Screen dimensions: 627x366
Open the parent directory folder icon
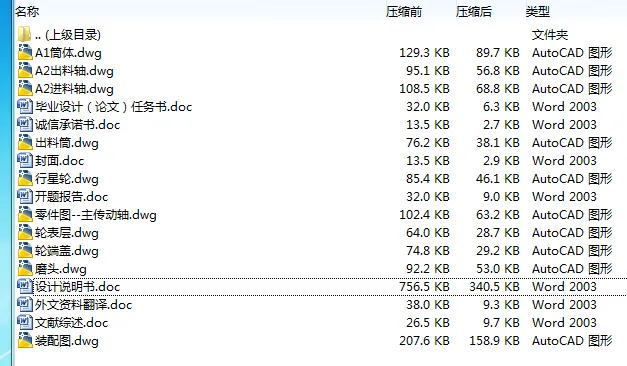tap(24, 34)
